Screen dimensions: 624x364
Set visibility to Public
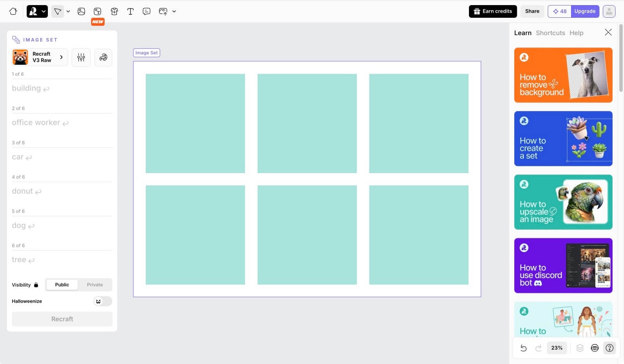[62, 285]
